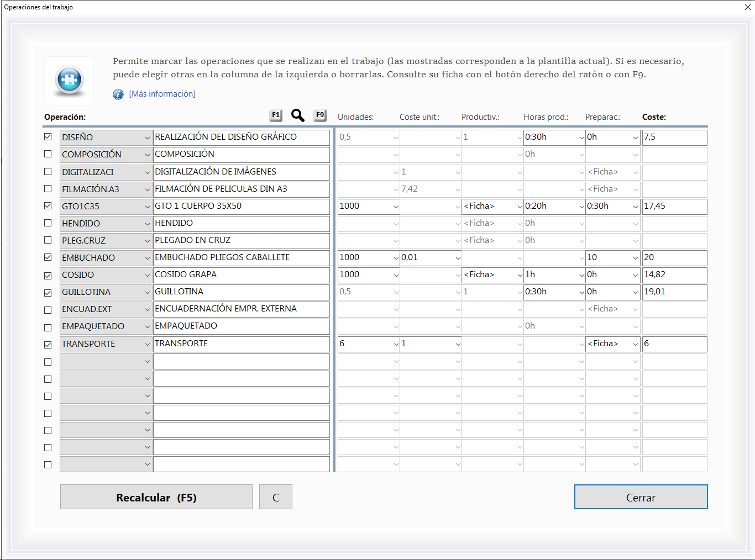Check the ENCUAD.EXT checkbox
The height and width of the screenshot is (560, 755).
(x=48, y=310)
